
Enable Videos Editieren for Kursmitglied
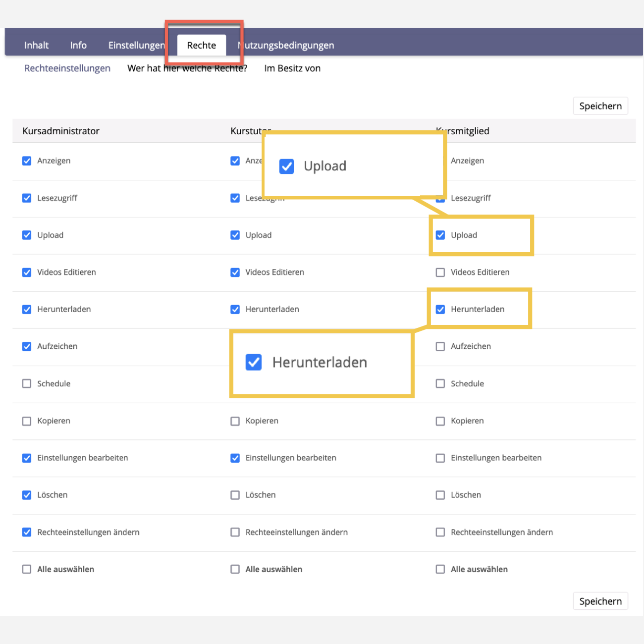[440, 272]
